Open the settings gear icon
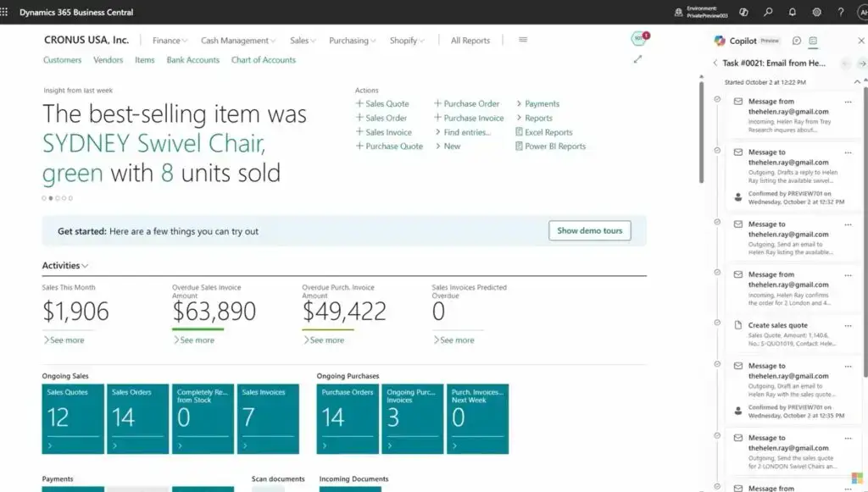 (x=817, y=12)
